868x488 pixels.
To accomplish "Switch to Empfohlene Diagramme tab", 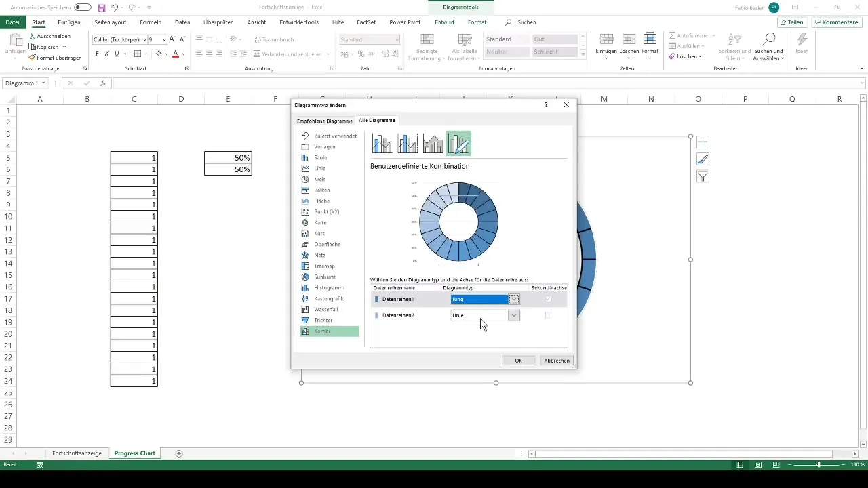I will click(x=325, y=121).
